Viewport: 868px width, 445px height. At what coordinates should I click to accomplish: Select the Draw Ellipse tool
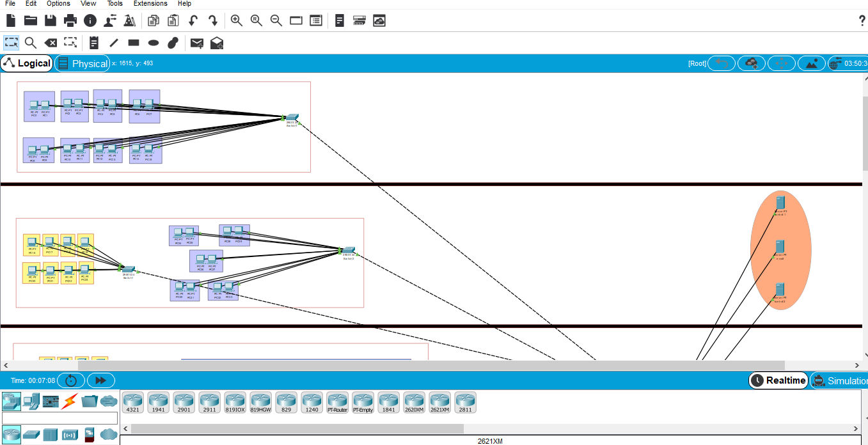(x=154, y=43)
